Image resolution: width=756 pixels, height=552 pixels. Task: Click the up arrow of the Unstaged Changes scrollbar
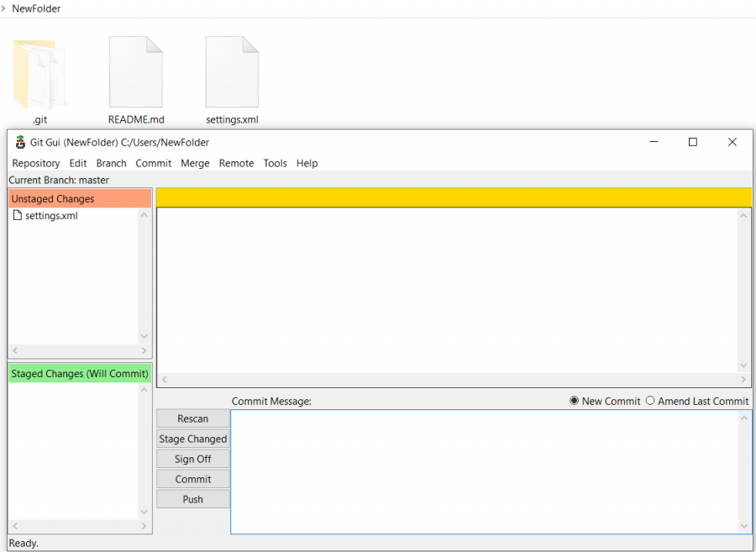(x=144, y=215)
